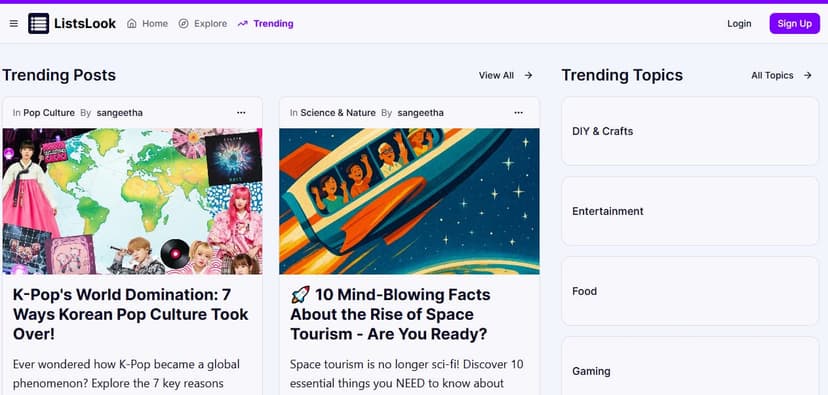Open the Pop Culture category link

[49, 113]
